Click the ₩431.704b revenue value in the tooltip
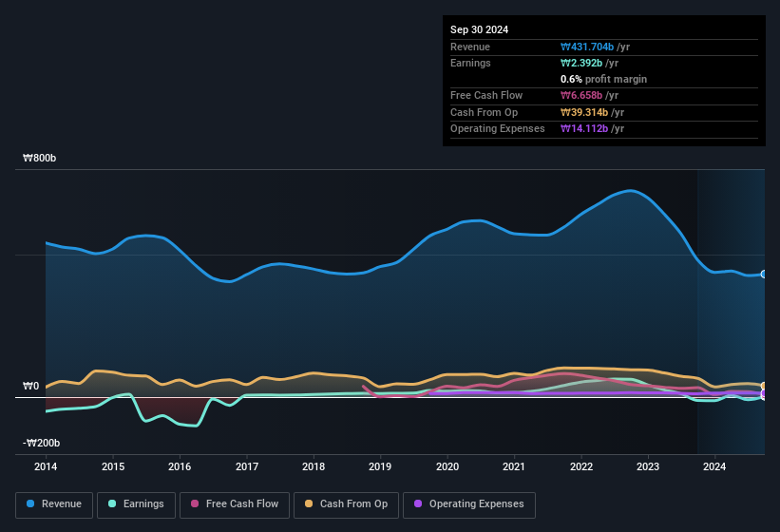This screenshot has width=780, height=532. 587,47
